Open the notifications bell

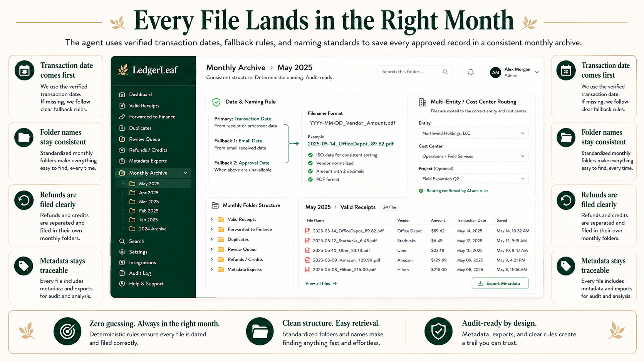[x=471, y=72]
